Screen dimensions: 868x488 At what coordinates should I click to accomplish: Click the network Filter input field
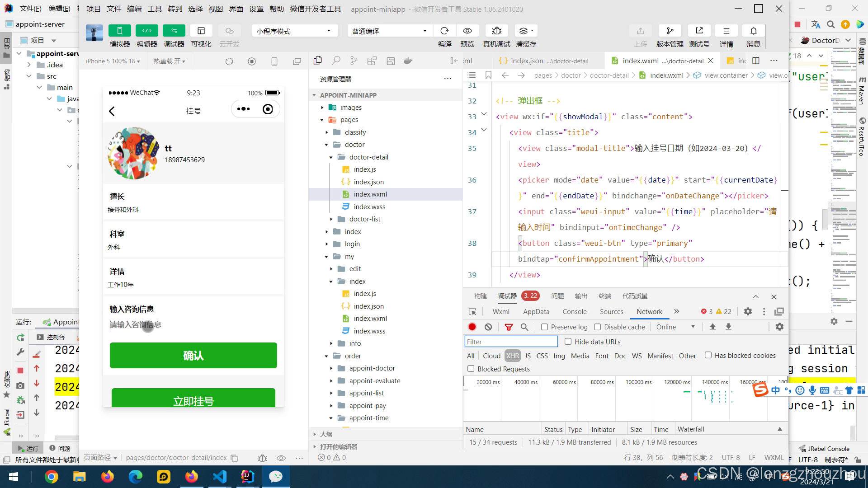511,342
